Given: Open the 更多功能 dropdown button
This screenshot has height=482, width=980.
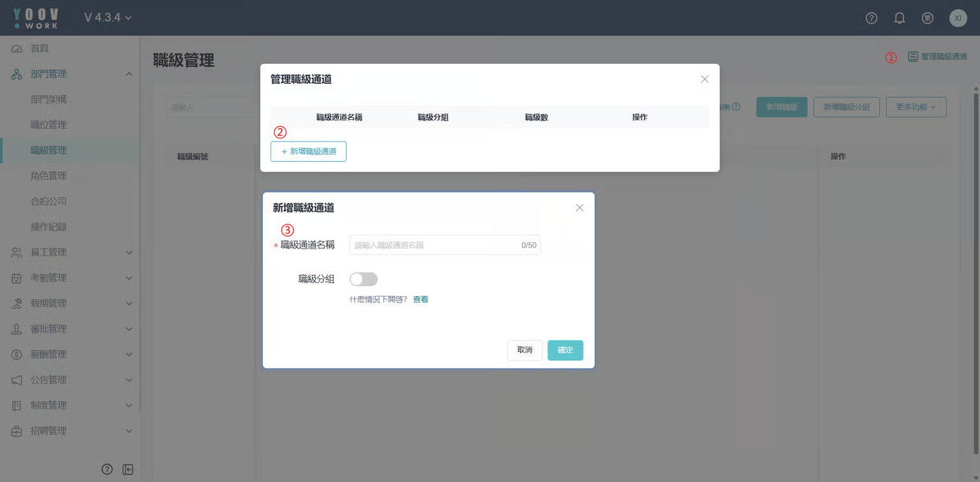Looking at the screenshot, I should [916, 107].
